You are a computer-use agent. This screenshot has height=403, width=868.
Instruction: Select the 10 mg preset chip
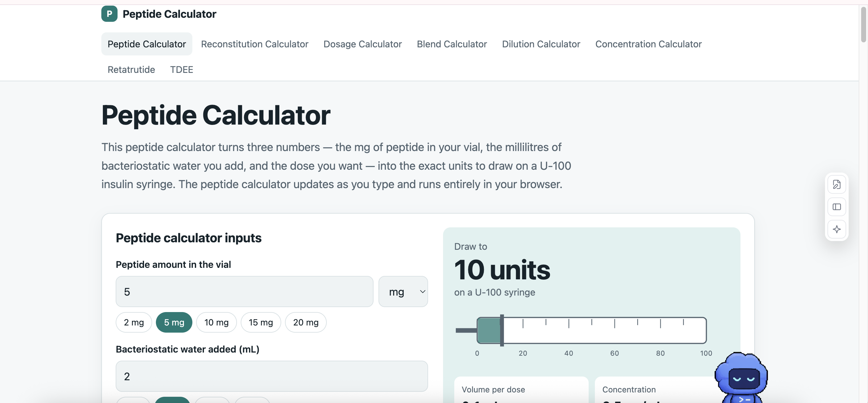tap(216, 322)
